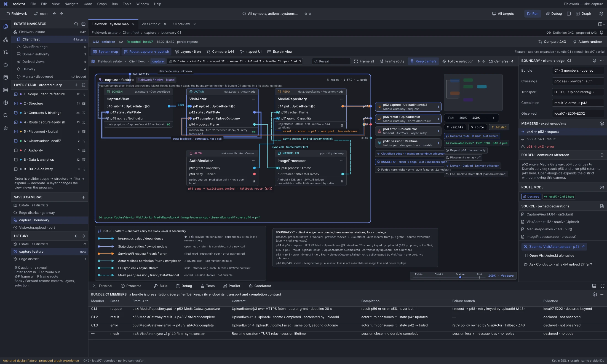Open CaptureView node ellipsis menu

[168, 99]
